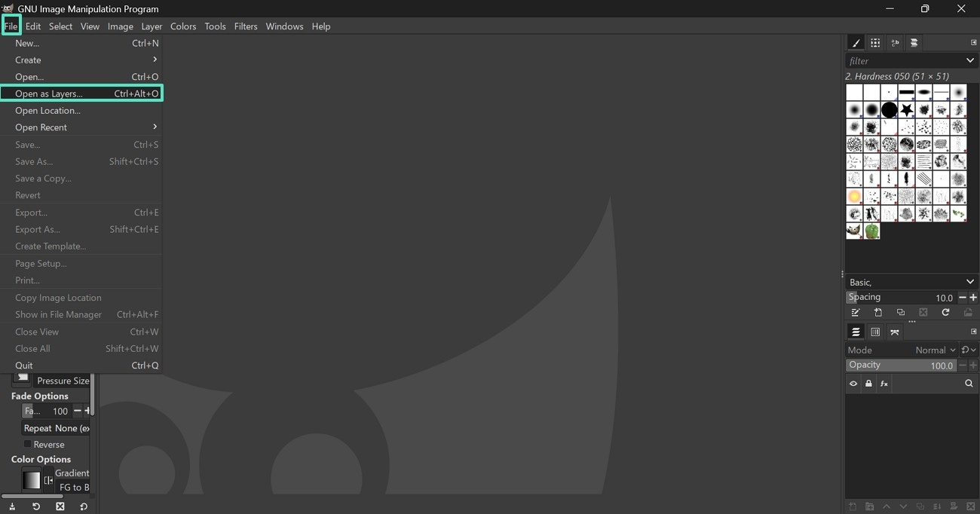Viewport: 980px width, 514px height.
Task: Click the delete tool preset icon
Action: tap(60, 506)
